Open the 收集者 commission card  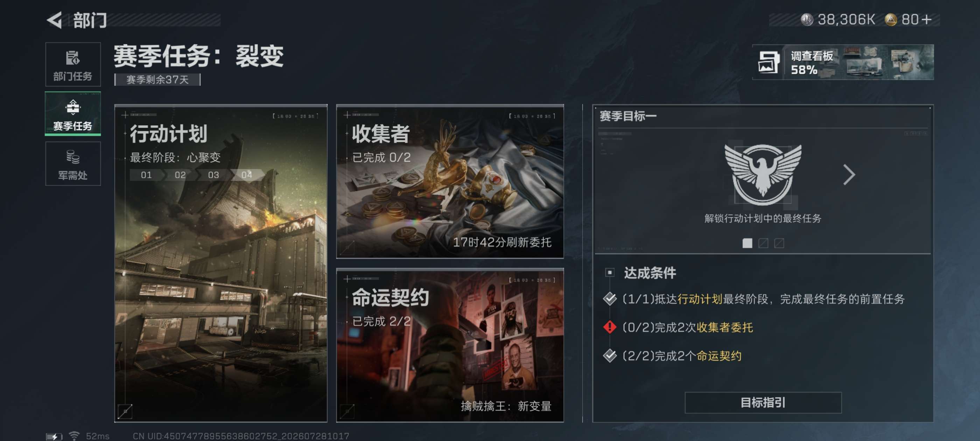click(450, 182)
